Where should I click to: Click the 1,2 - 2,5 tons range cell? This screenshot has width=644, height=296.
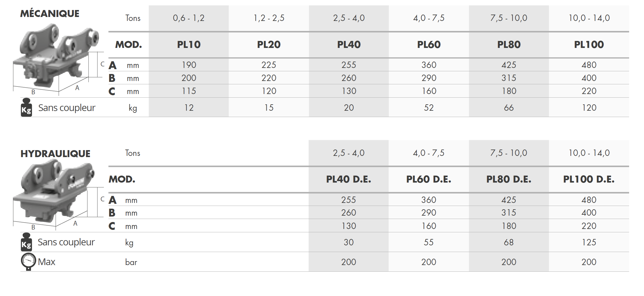tap(269, 18)
